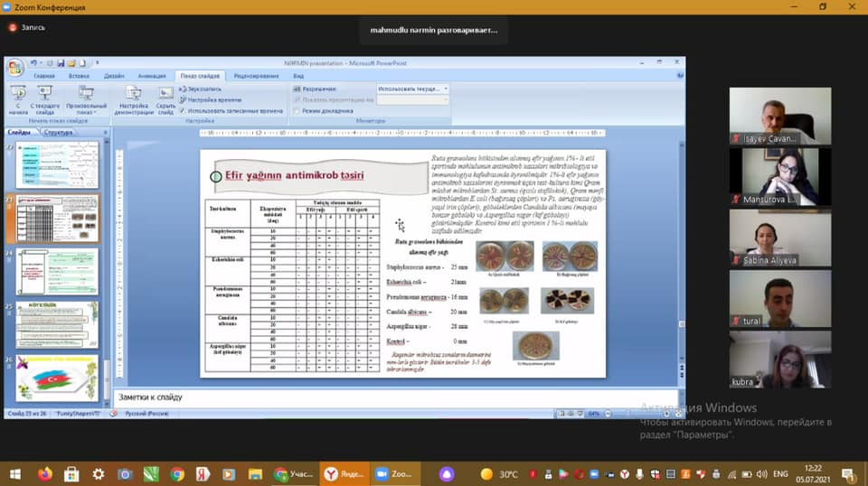The height and width of the screenshot is (486, 868).
Task: Start show from current slide (С текущего слайда)
Action: tap(45, 100)
